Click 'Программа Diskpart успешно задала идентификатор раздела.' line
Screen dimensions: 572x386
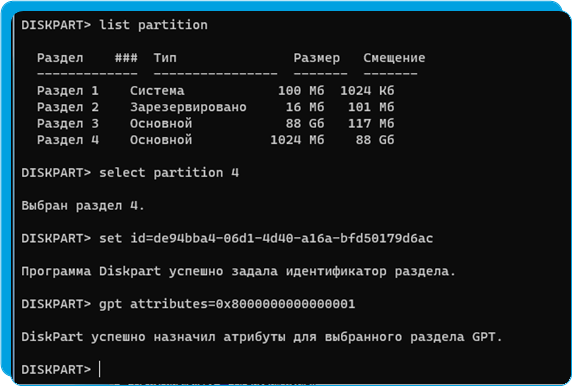pos(239,271)
